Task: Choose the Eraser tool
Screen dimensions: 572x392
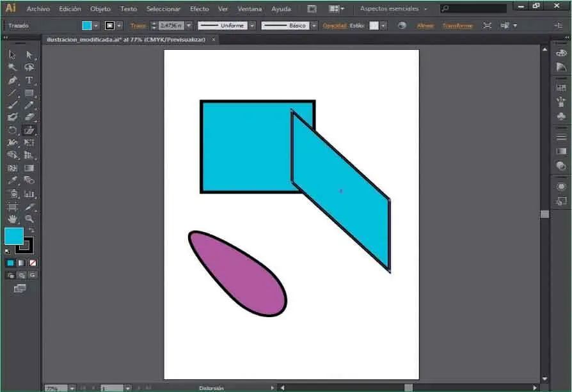Action: pyautogui.click(x=29, y=118)
